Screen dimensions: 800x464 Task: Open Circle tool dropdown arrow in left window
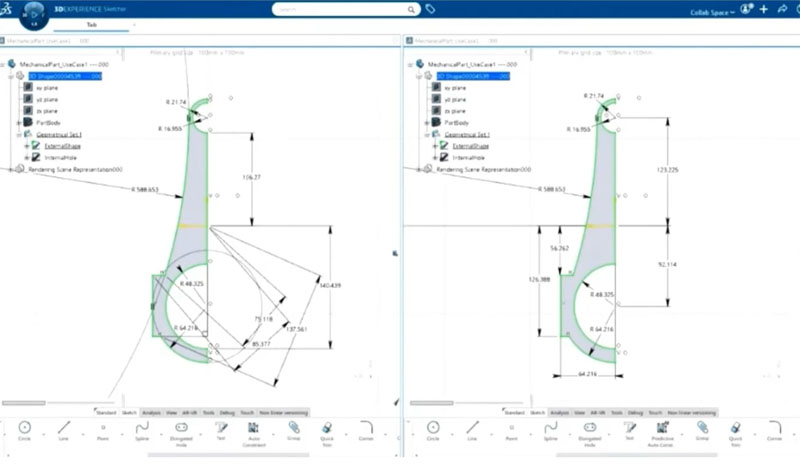44,434
